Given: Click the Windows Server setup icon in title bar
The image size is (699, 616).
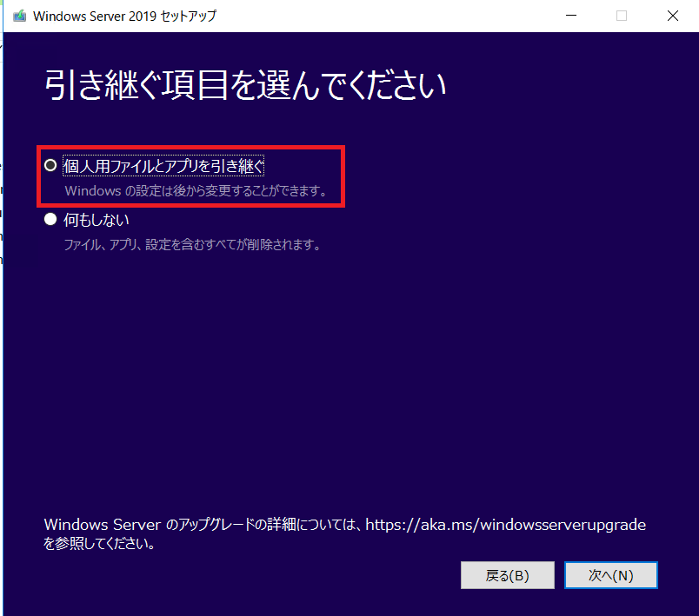Looking at the screenshot, I should click(19, 16).
